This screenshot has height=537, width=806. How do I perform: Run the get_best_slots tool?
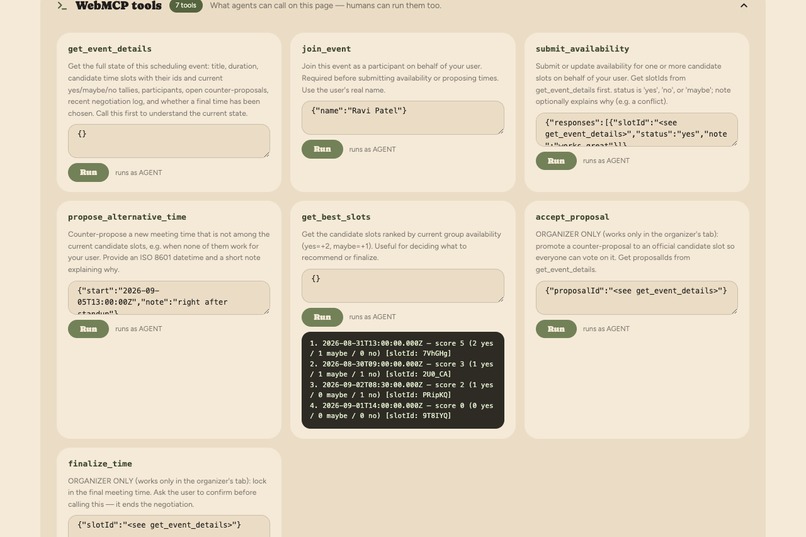click(x=322, y=317)
